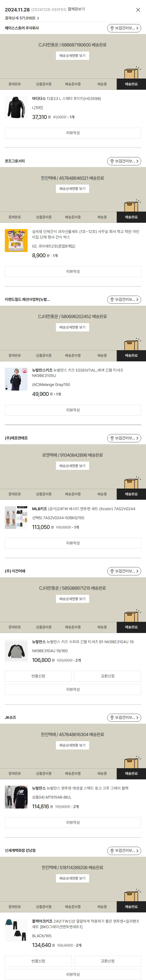The height and width of the screenshot is (980, 146).
Task: Close the order detail page with X
Action: [138, 10]
